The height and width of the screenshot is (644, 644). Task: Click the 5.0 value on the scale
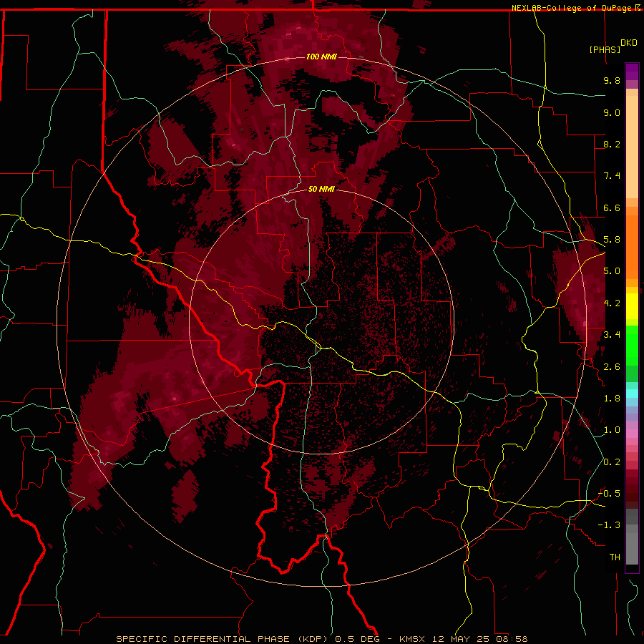click(612, 271)
